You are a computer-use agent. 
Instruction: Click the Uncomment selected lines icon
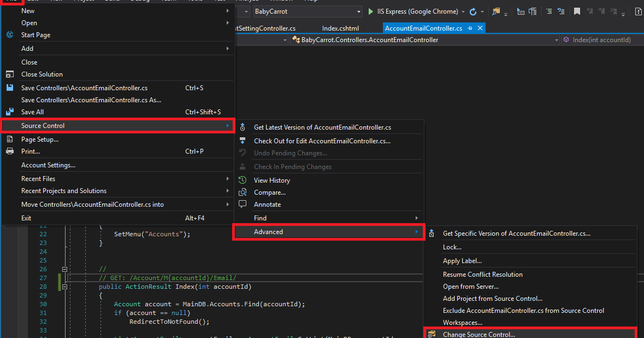[561, 11]
